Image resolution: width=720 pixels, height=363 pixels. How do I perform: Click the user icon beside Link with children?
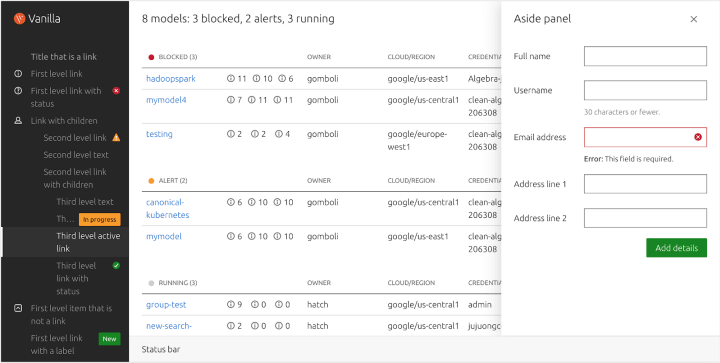pos(18,121)
